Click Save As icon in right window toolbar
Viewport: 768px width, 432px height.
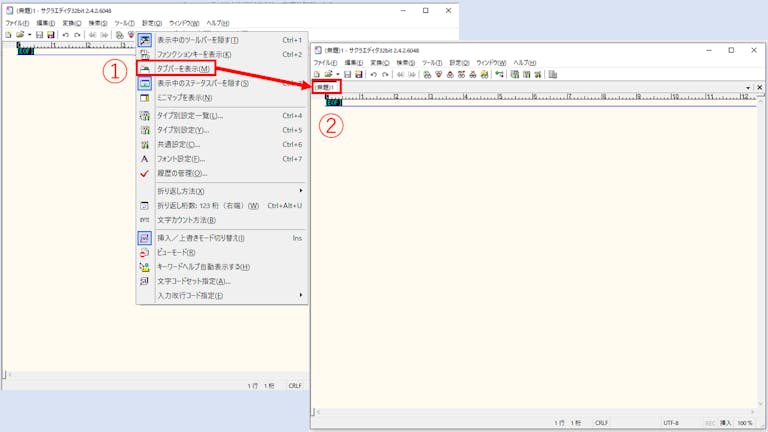coord(359,74)
